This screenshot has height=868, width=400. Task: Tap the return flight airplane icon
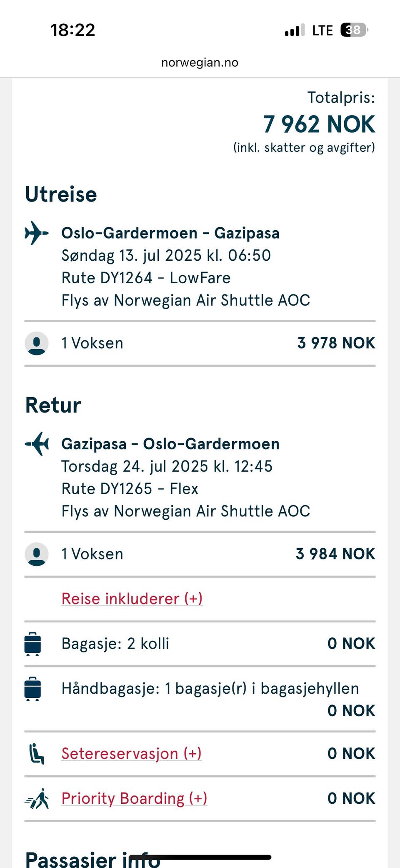(x=37, y=444)
